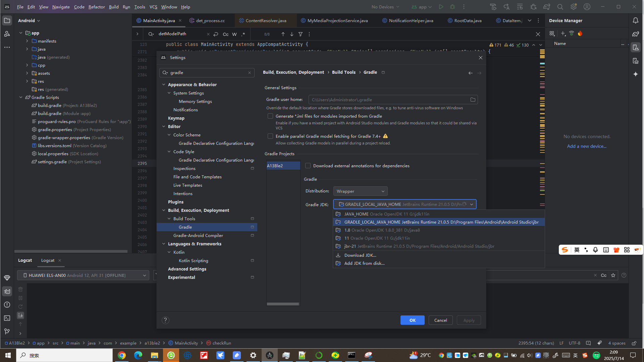Open the Resource Manager sidebar icon

pos(7,34)
